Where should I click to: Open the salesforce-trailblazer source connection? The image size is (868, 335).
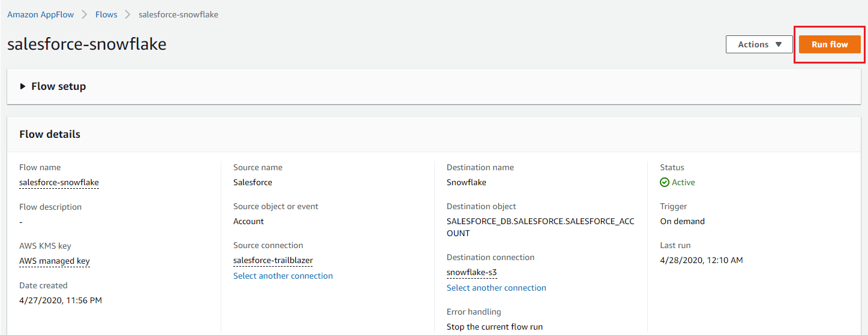tap(273, 260)
